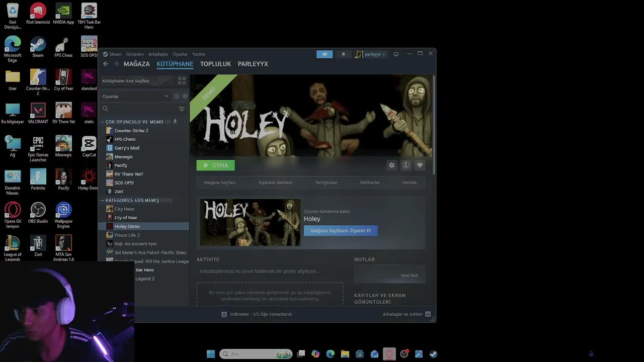
Task: Select Epic Games Launcher desktop icon
Action: point(38,149)
